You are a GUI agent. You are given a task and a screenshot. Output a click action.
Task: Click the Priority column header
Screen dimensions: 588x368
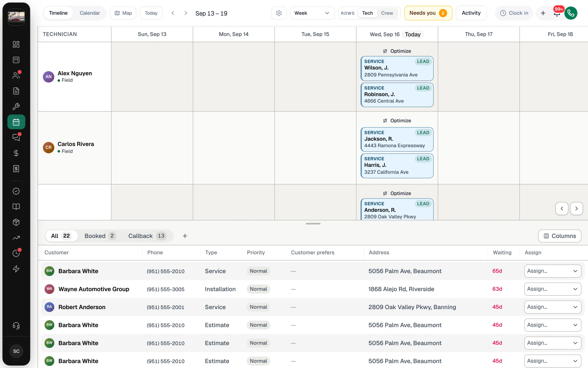click(256, 252)
